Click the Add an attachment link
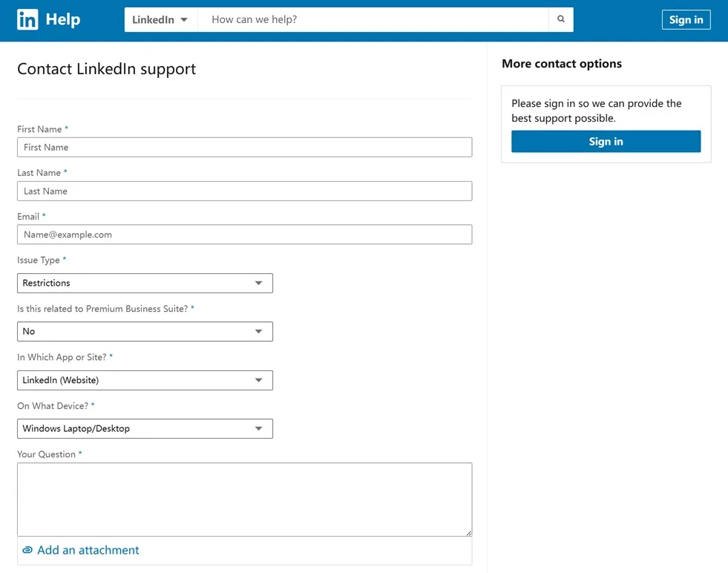Image resolution: width=728 pixels, height=573 pixels. (88, 550)
